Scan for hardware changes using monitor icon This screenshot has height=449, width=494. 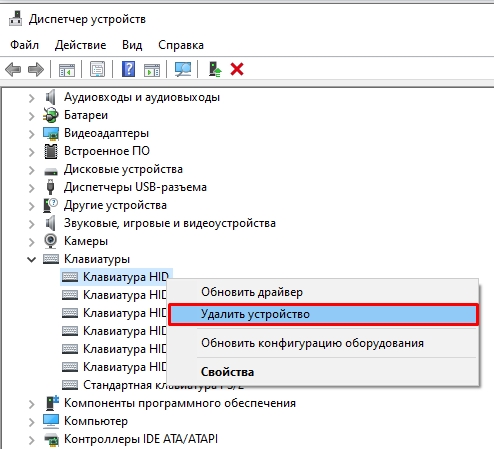(x=183, y=70)
